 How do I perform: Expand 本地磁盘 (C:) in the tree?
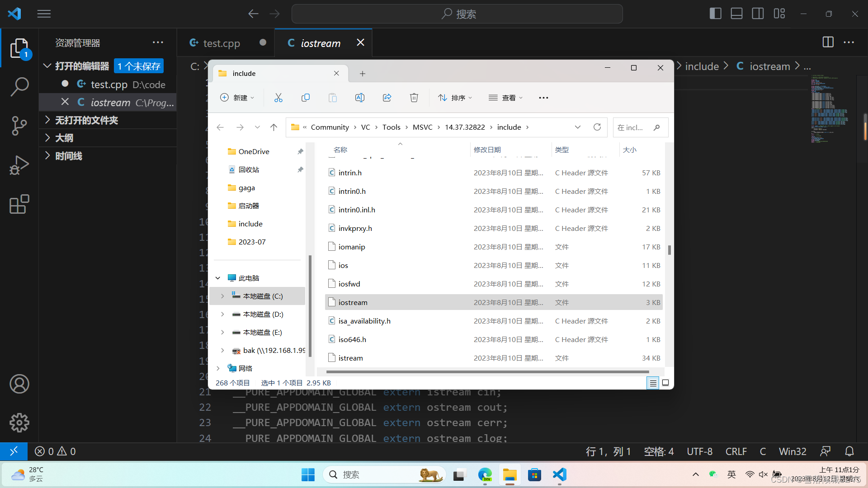(222, 296)
